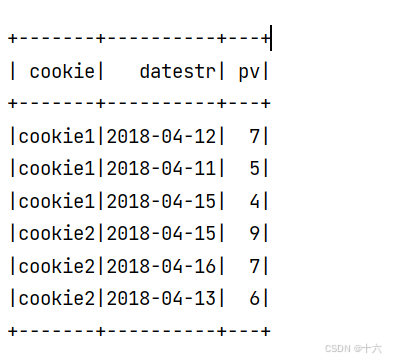This screenshot has width=397, height=360.
Task: Click cookie1 in the 2018-04-15 row
Action: click(57, 202)
